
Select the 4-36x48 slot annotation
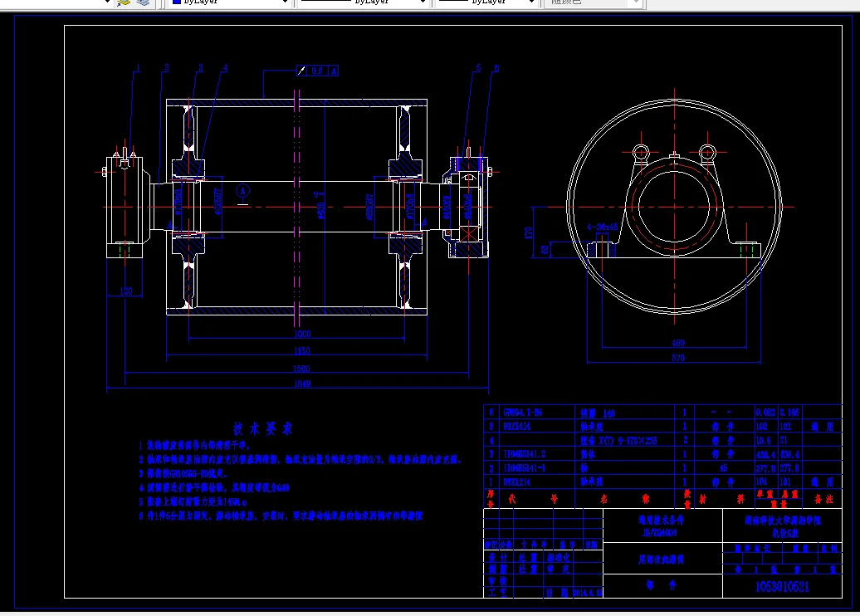[x=602, y=227]
